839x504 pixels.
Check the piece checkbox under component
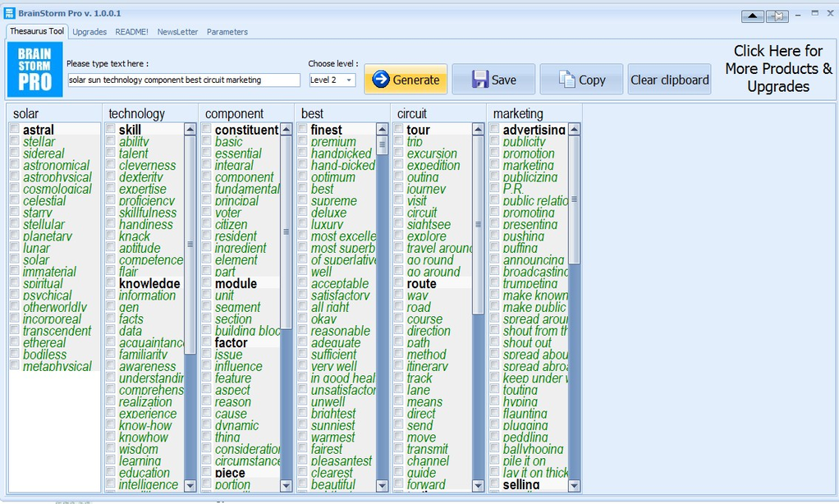(207, 472)
